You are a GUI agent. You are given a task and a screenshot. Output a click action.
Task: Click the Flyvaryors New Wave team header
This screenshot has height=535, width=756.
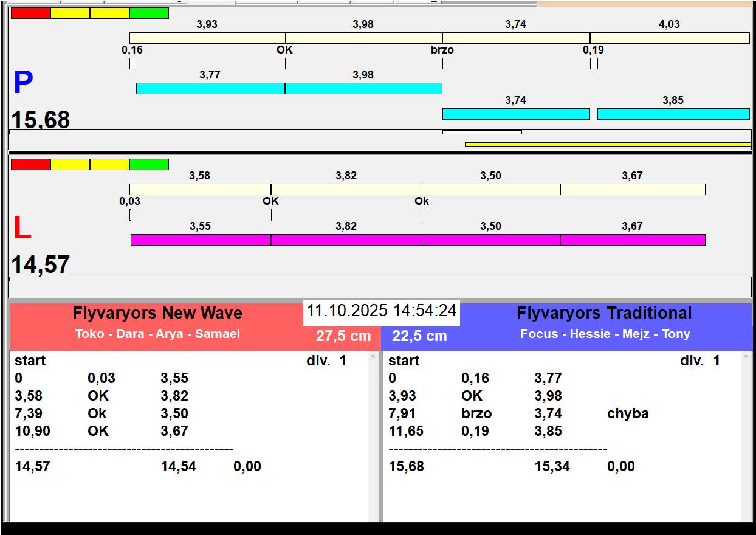pyautogui.click(x=157, y=313)
